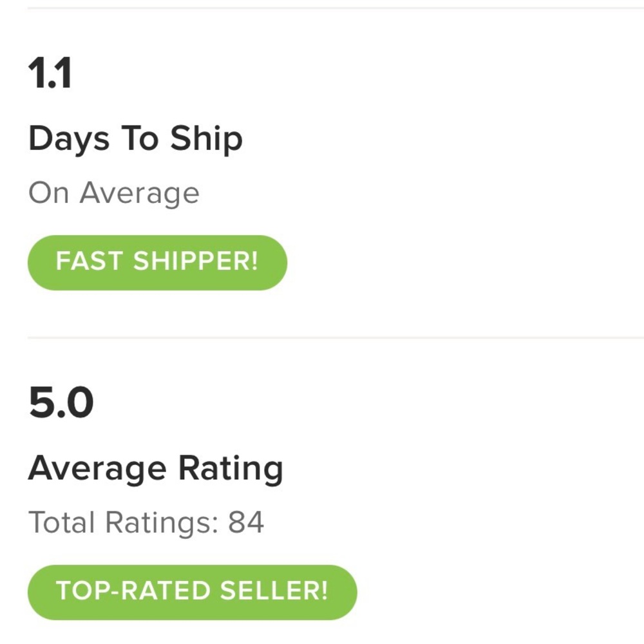Open the Average Rating heading

point(155,469)
